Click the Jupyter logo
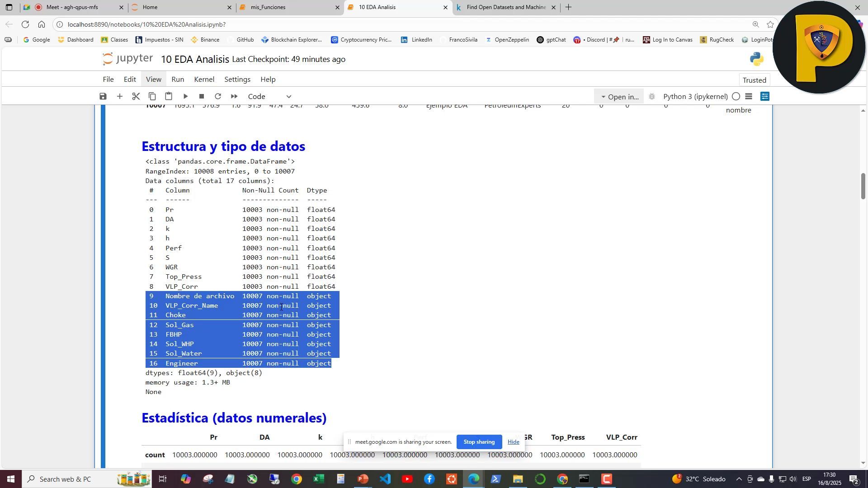868x488 pixels. [x=128, y=59]
